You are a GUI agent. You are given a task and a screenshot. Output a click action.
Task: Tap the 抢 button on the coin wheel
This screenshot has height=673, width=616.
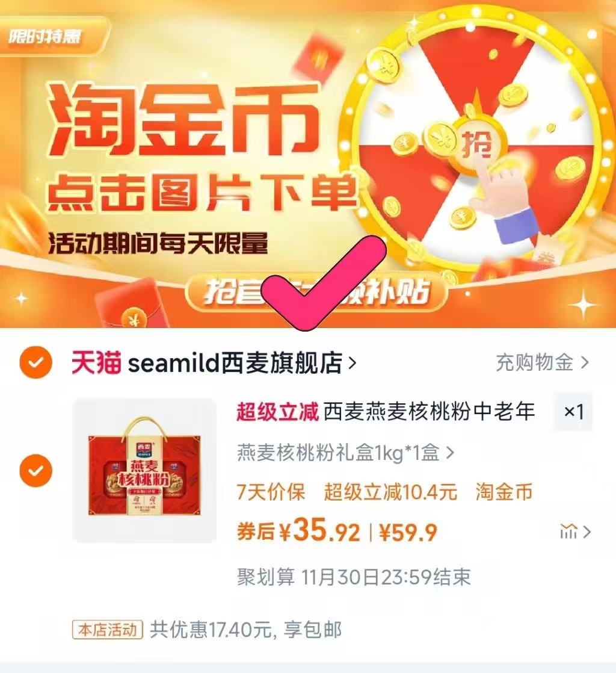(477, 143)
